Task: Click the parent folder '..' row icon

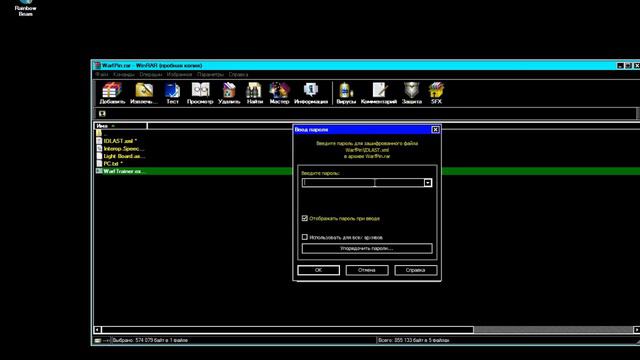Action: pyautogui.click(x=99, y=133)
